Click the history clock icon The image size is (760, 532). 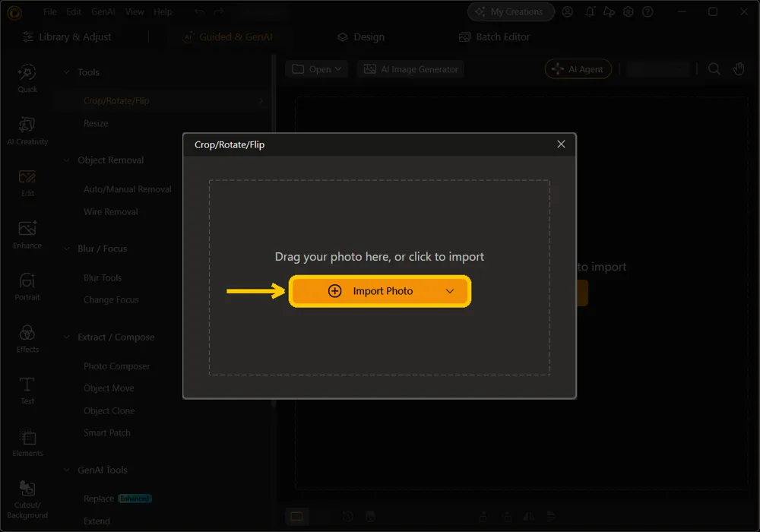tap(347, 517)
